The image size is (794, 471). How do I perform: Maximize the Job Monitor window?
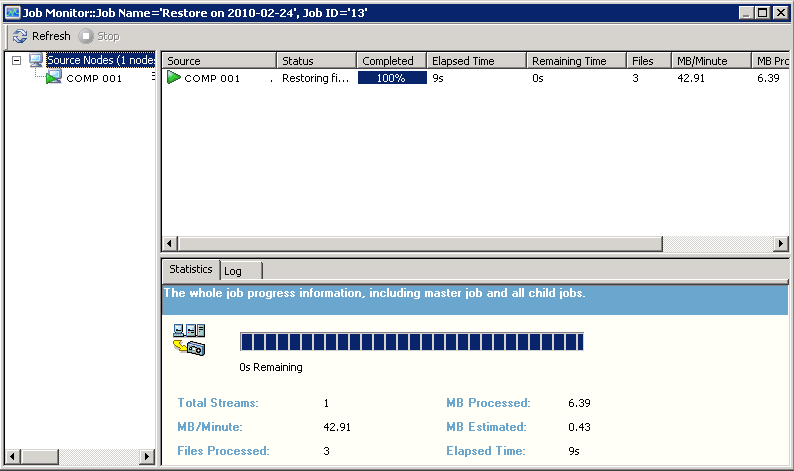(763, 12)
